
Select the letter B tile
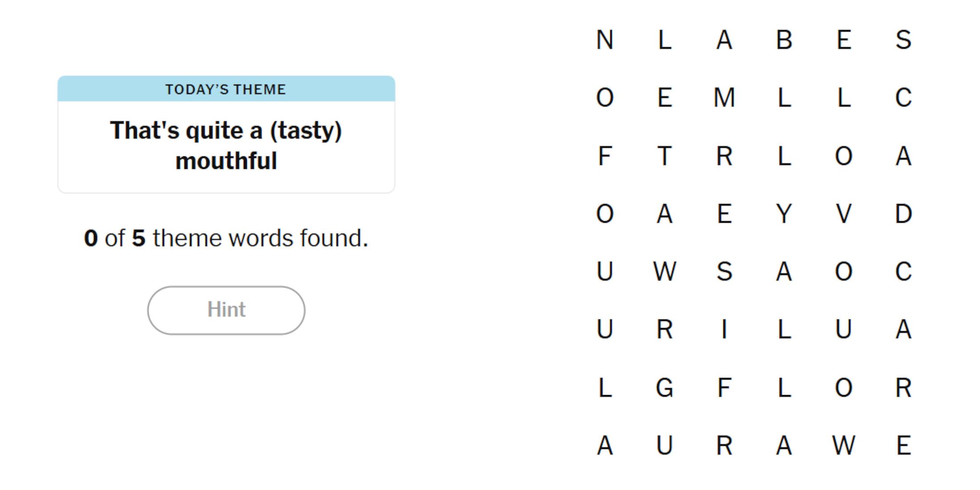tap(784, 40)
